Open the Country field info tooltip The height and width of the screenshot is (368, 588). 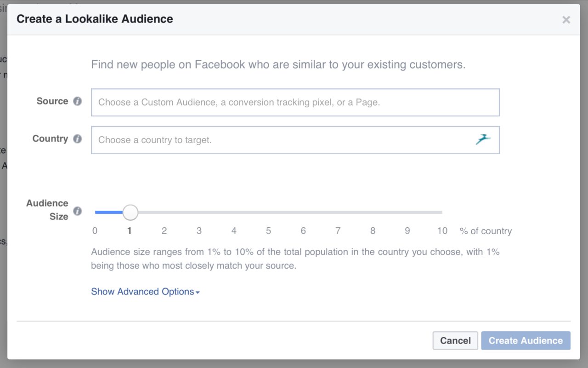click(77, 138)
